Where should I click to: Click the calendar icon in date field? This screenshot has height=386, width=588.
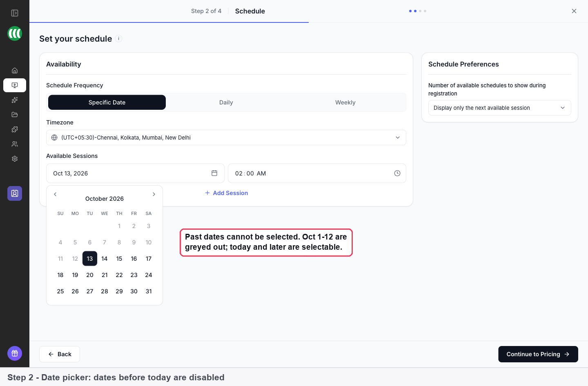click(x=214, y=173)
